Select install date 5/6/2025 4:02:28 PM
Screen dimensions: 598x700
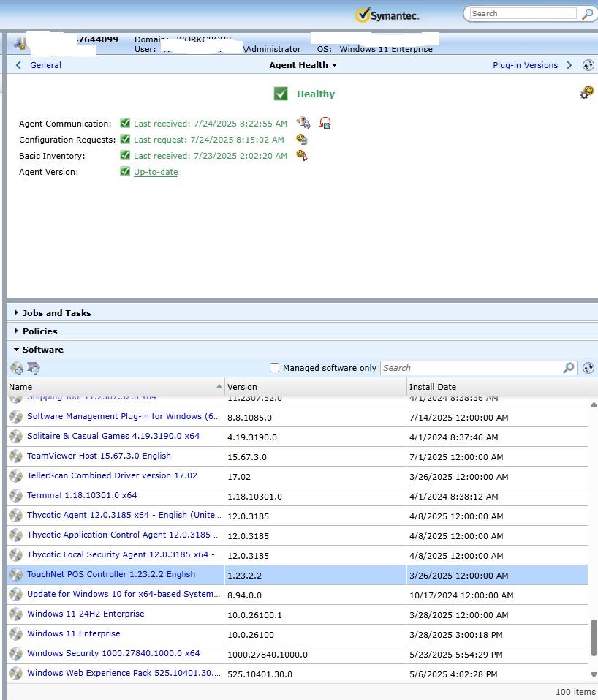coord(453,674)
